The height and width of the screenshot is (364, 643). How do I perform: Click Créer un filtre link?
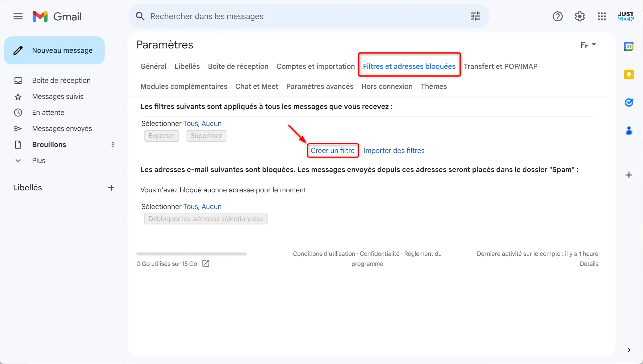click(333, 151)
